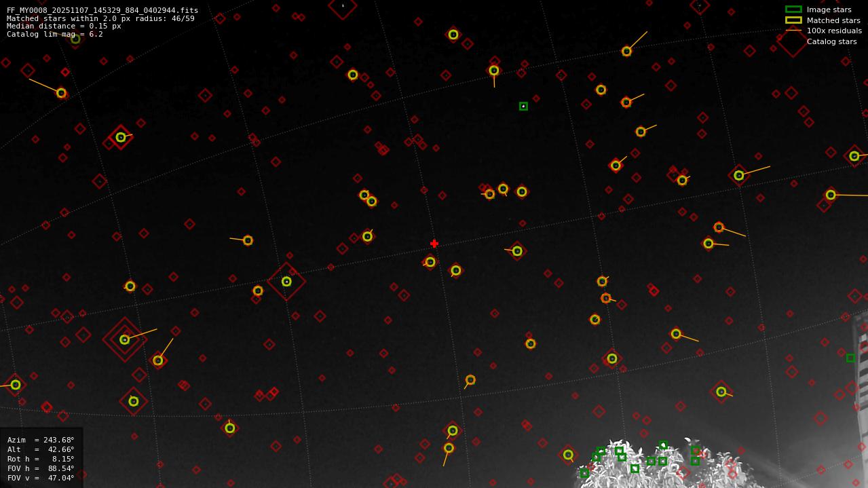Click the red cross field-center marker
This screenshot has height=488, width=868.
click(434, 244)
